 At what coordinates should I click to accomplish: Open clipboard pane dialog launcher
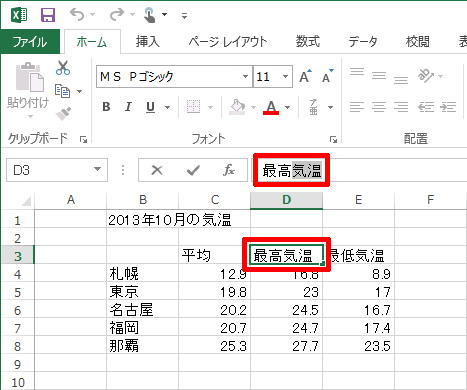click(x=83, y=140)
